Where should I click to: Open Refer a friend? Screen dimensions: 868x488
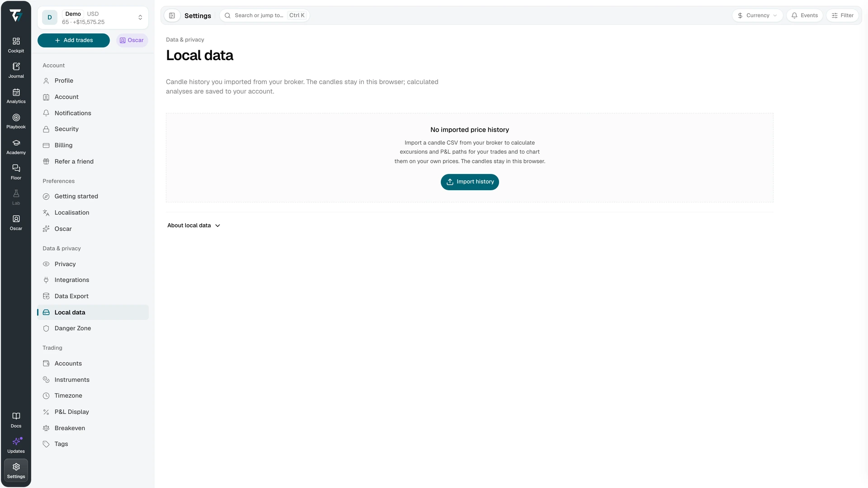click(93, 161)
